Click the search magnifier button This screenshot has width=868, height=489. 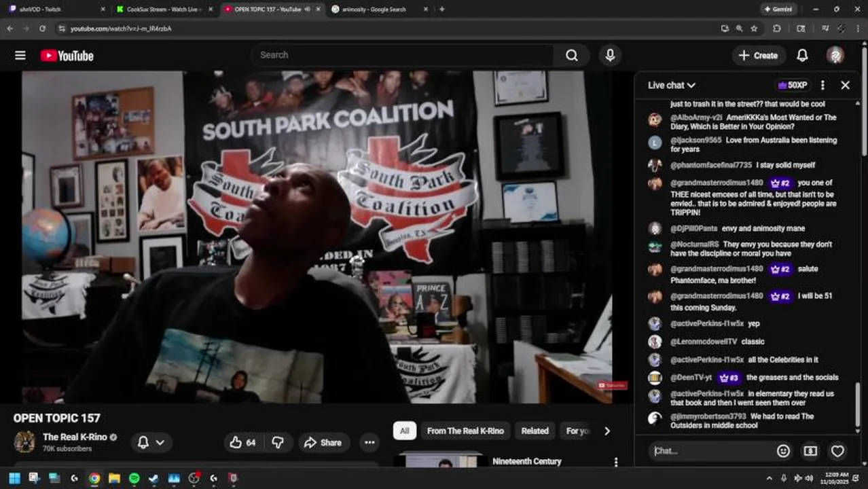(572, 56)
